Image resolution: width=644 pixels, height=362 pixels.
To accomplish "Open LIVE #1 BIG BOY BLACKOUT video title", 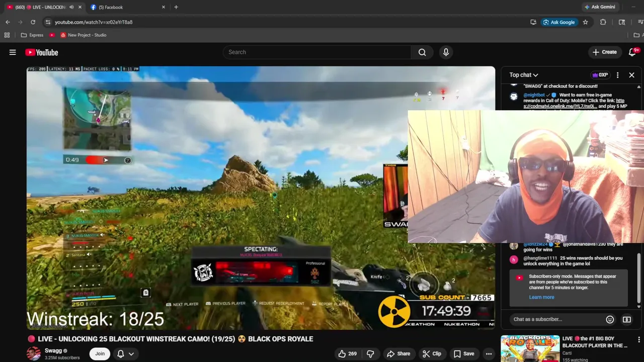I will point(595,342).
